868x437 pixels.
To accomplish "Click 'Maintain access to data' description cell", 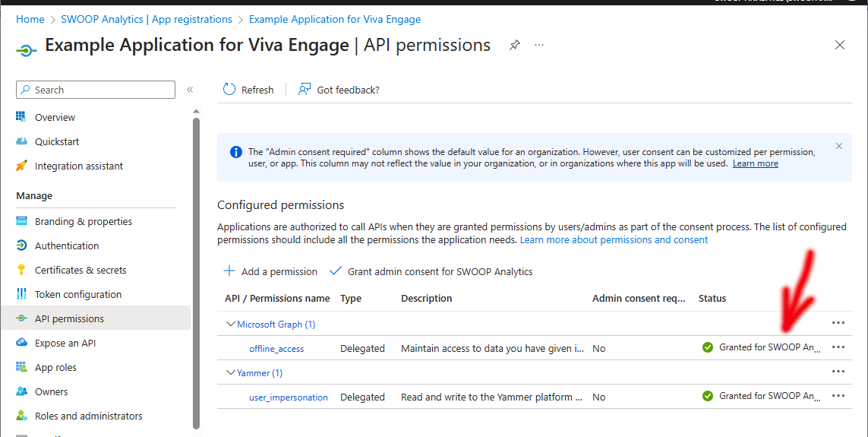I will point(493,348).
